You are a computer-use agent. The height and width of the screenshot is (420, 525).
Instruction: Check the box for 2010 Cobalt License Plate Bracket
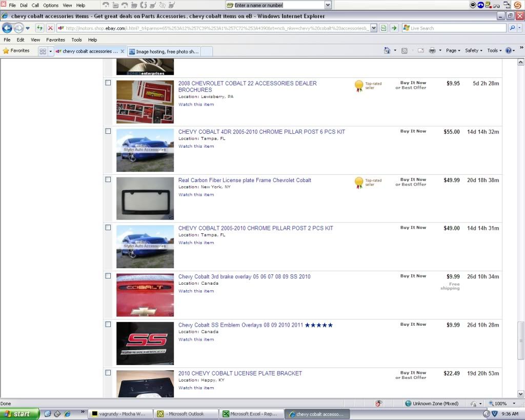[x=108, y=373]
